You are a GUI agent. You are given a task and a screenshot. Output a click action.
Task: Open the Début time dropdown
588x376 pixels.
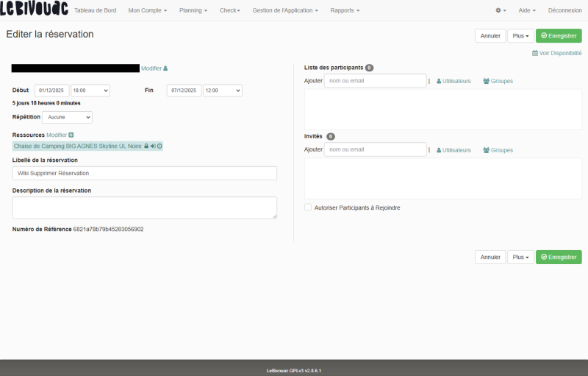pos(90,91)
